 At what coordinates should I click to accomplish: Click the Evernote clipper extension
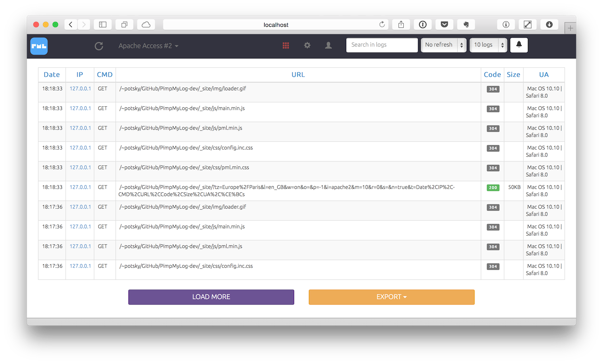click(466, 25)
